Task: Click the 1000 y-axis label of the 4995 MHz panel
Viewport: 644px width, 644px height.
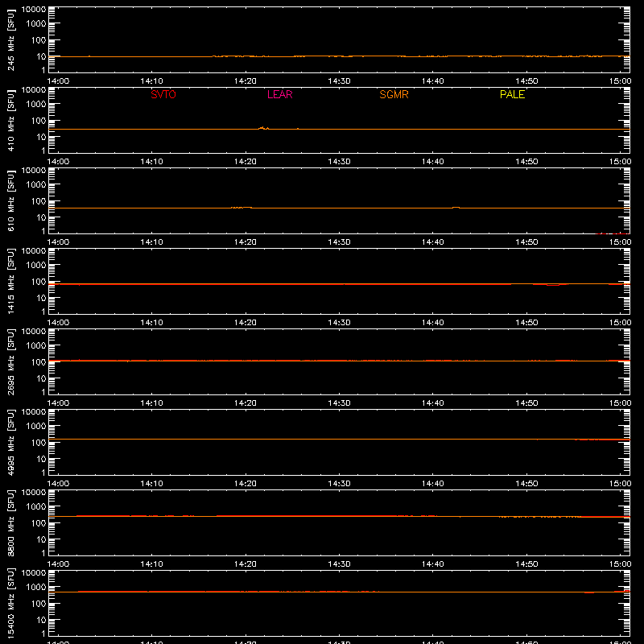Action: [x=36, y=427]
